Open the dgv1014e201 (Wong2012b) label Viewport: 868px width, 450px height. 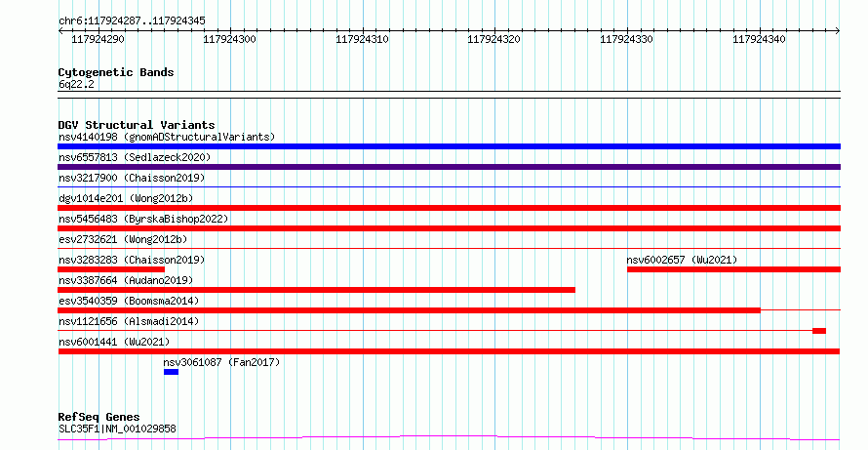(126, 198)
